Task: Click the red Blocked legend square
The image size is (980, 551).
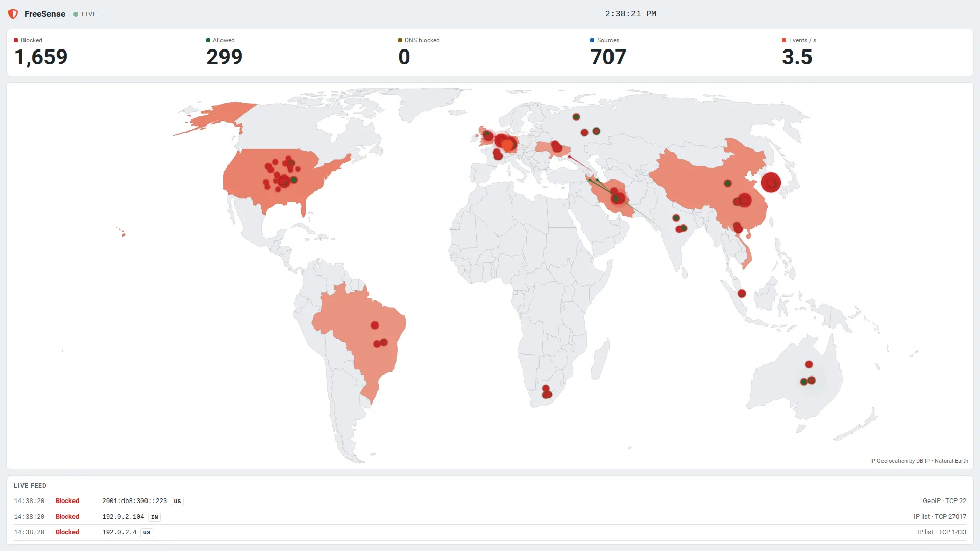Action: pyautogui.click(x=16, y=40)
